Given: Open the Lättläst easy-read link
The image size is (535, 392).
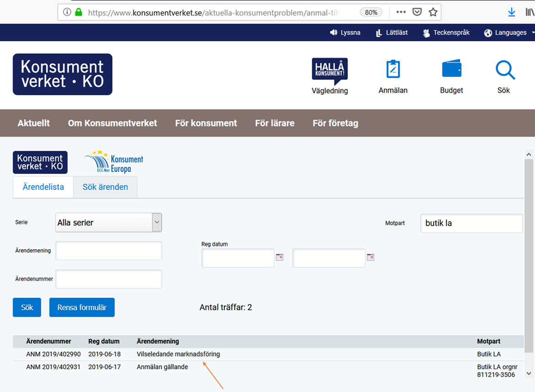Looking at the screenshot, I should click(x=392, y=32).
